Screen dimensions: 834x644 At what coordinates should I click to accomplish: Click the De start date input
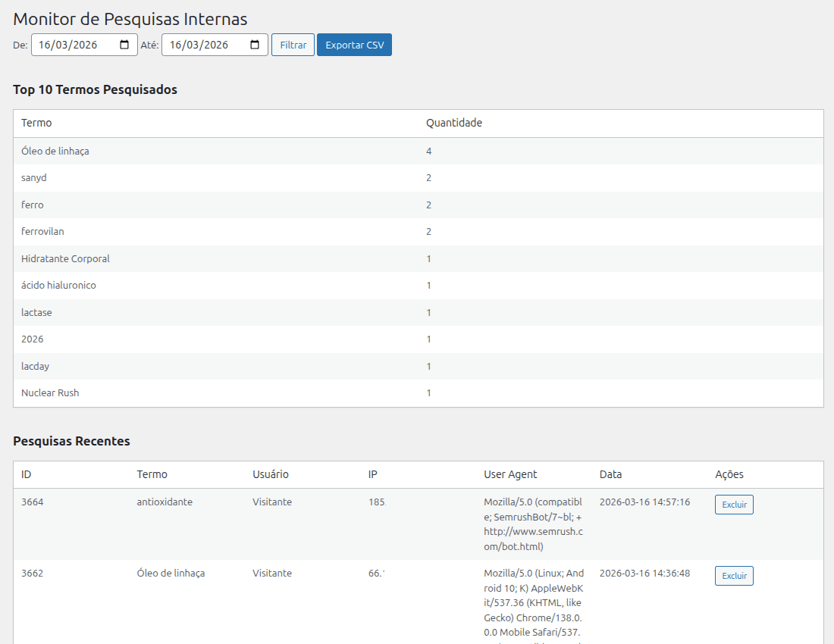[x=72, y=45]
